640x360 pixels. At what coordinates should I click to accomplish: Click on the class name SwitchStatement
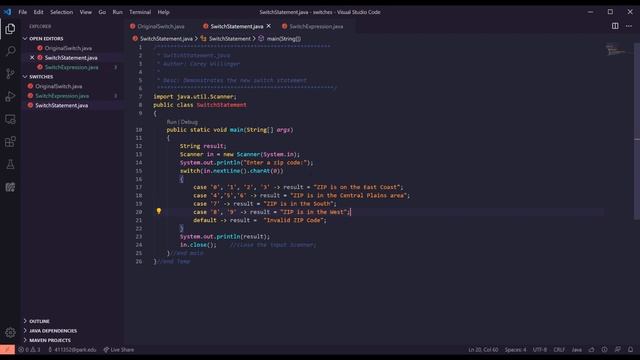tap(221, 105)
